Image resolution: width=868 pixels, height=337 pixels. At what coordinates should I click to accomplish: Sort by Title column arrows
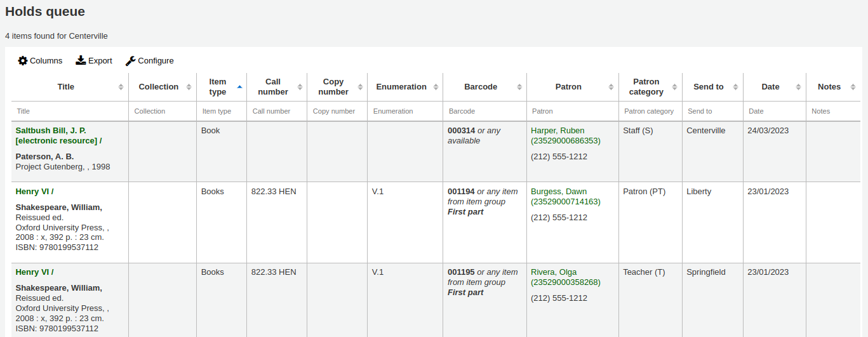coord(121,87)
